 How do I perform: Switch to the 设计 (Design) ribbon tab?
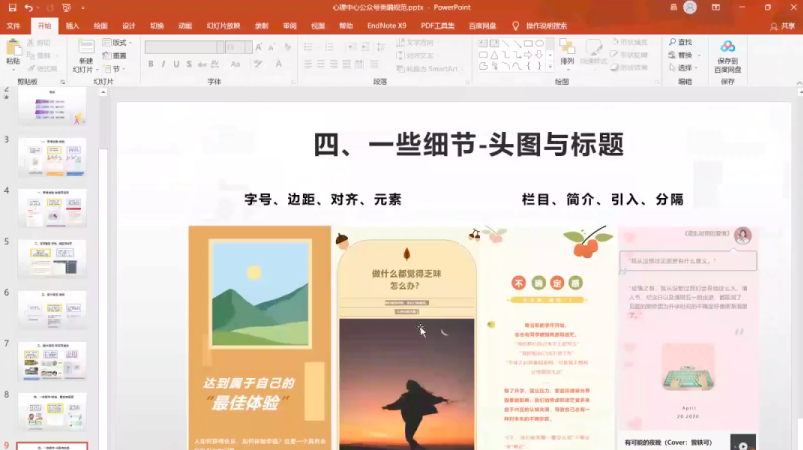click(129, 26)
